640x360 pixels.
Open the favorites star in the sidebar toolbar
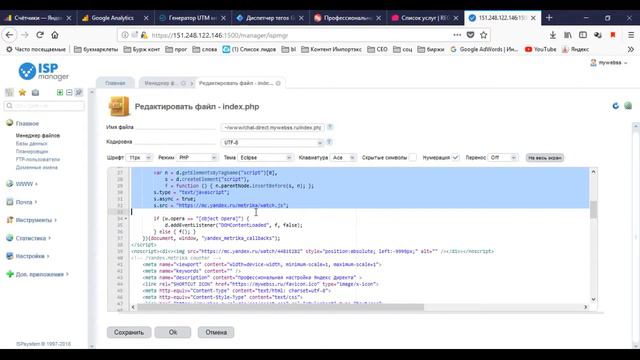22,93
